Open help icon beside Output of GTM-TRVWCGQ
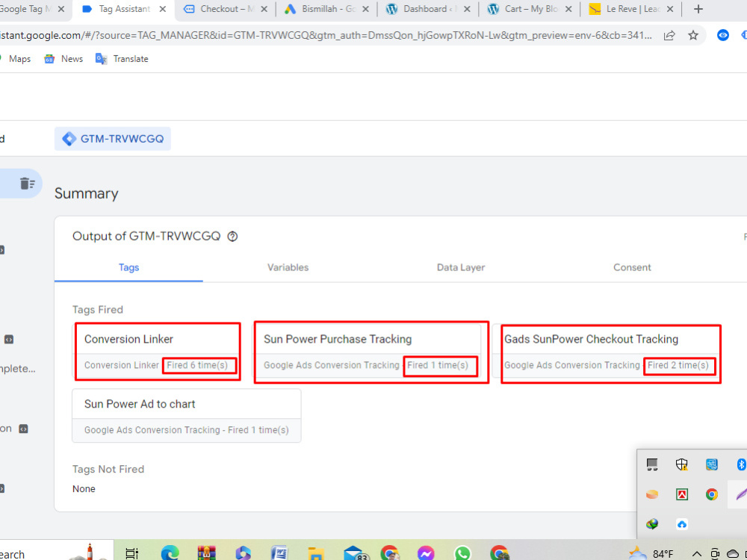 coord(232,236)
